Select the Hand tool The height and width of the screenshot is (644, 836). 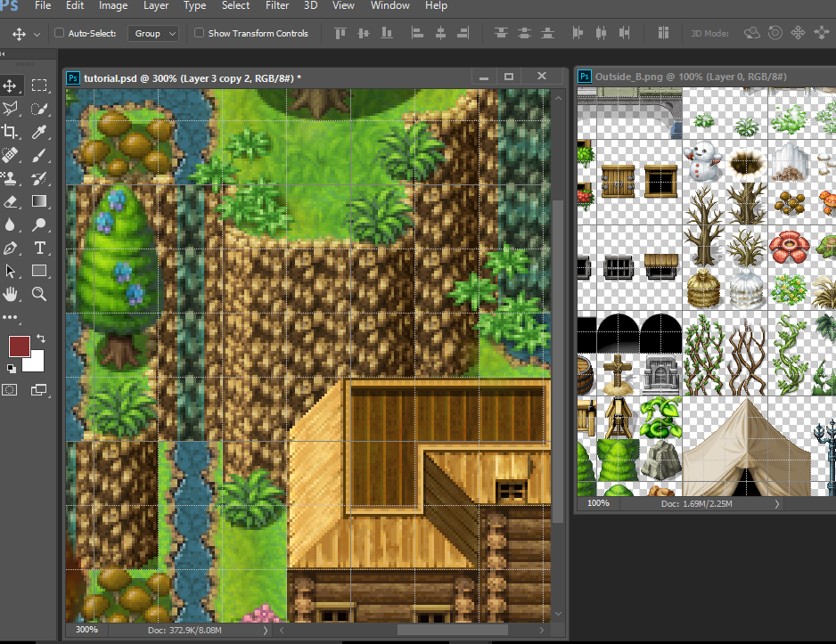point(10,294)
